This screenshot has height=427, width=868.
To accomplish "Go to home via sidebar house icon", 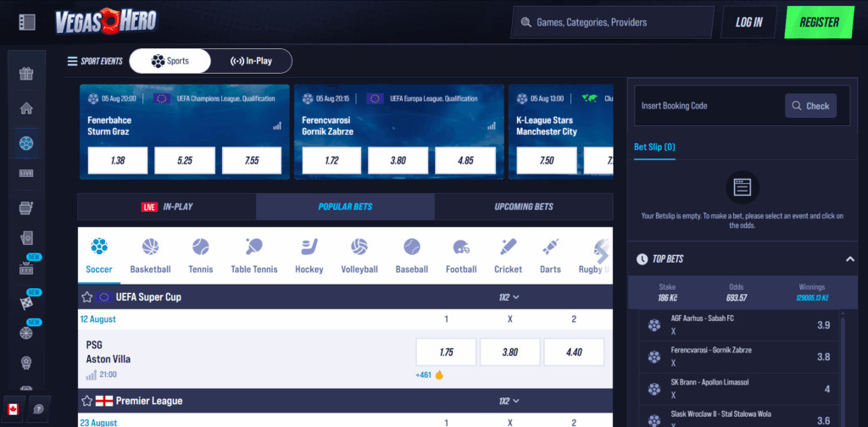I will point(26,108).
